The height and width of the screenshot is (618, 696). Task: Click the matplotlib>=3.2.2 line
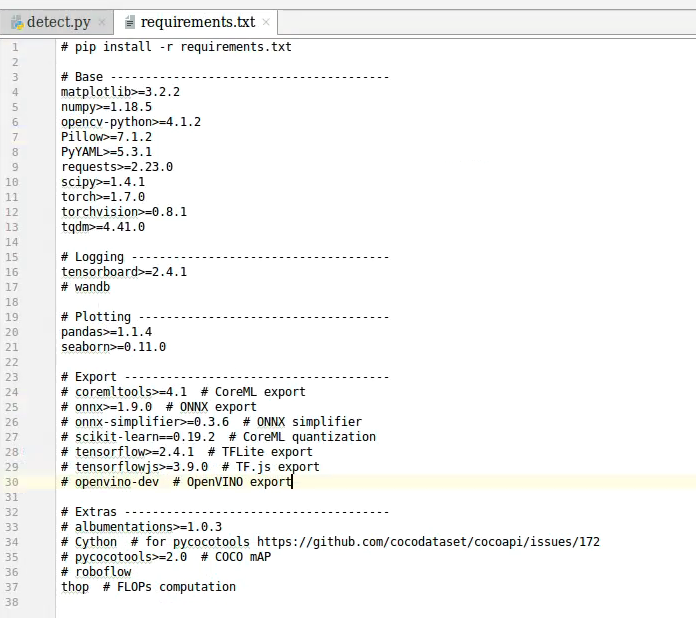click(120, 92)
